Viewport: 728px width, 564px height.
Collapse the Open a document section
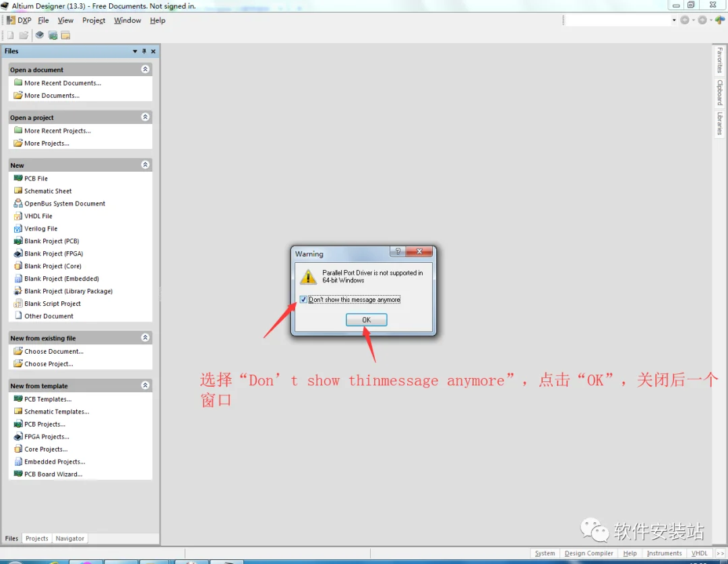click(x=146, y=69)
